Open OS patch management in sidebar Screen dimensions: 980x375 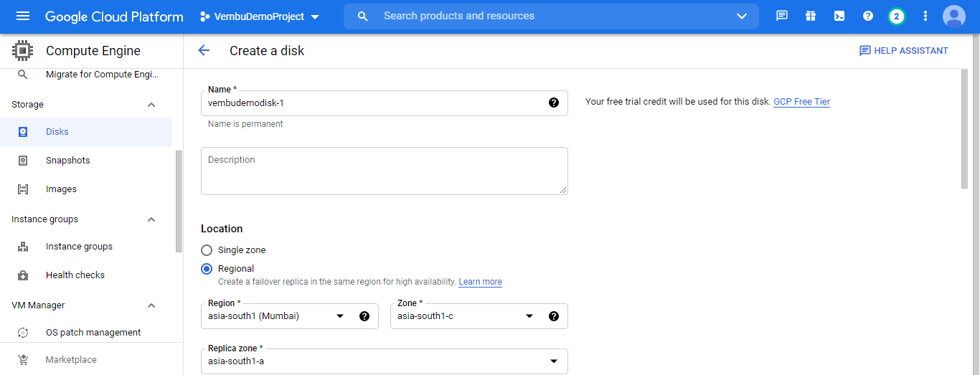(86, 333)
